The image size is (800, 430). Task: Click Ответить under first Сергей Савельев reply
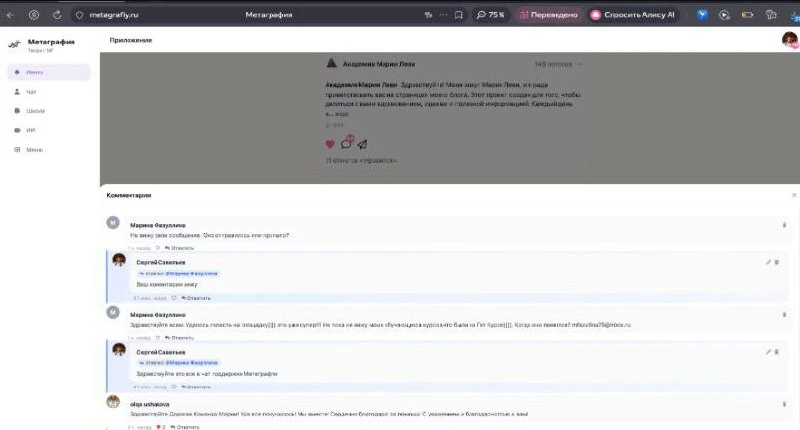pyautogui.click(x=196, y=298)
